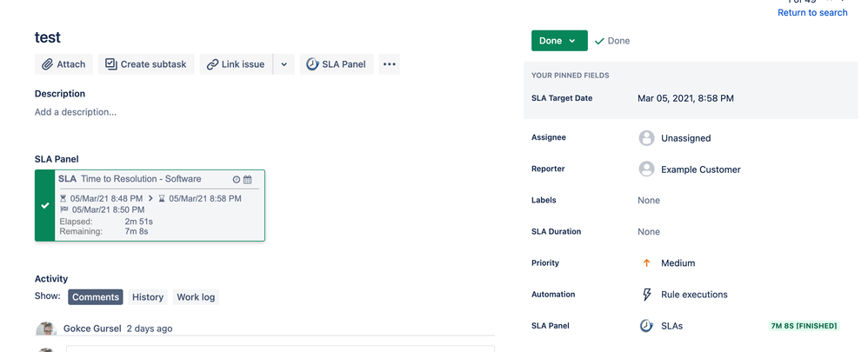Click the Time to Resolution - Software title
The height and width of the screenshot is (352, 868).
[x=141, y=179]
